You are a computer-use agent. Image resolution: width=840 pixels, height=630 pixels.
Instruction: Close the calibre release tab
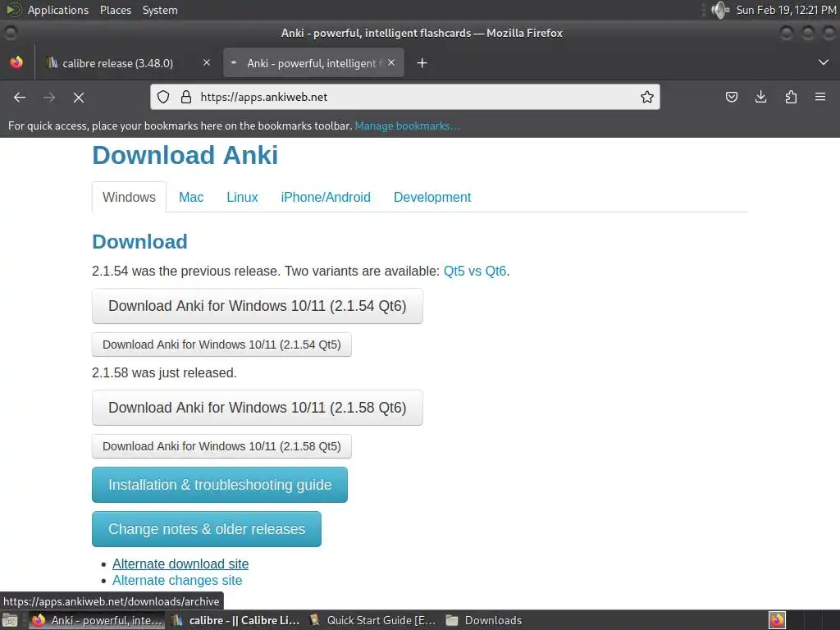point(206,62)
